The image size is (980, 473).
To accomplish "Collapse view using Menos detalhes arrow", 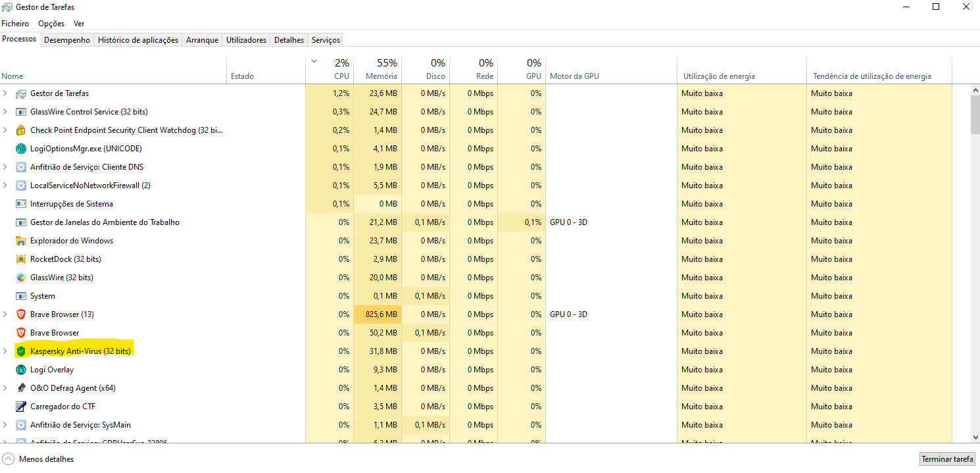I will point(8,459).
